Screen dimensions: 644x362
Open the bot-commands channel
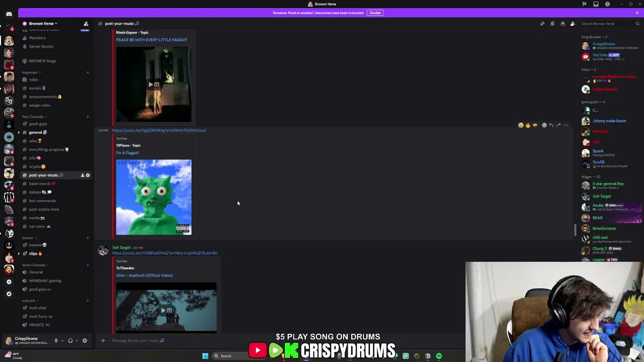(x=55, y=201)
